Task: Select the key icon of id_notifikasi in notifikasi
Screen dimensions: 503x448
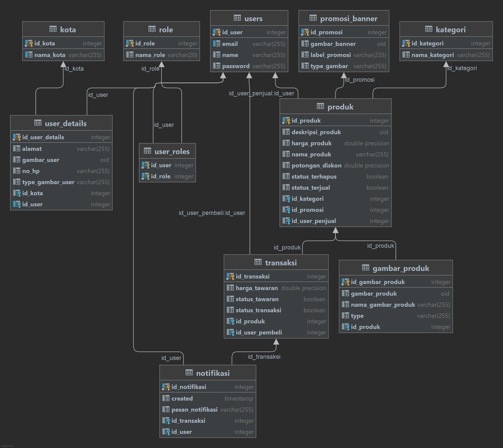Action: (x=166, y=387)
